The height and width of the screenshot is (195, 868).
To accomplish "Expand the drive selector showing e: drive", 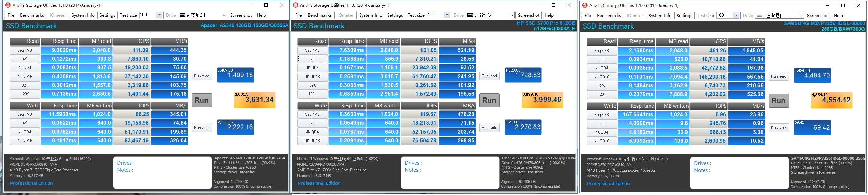I will [224, 15].
